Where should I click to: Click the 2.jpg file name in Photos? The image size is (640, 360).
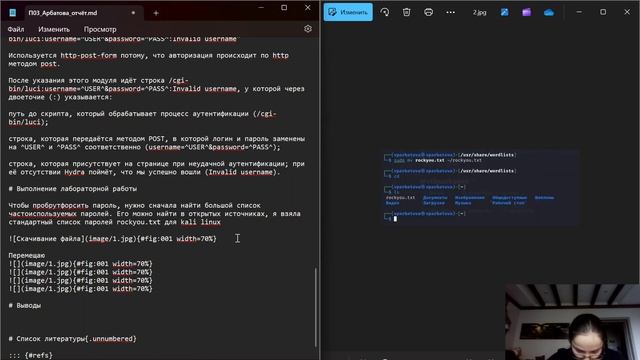480,13
